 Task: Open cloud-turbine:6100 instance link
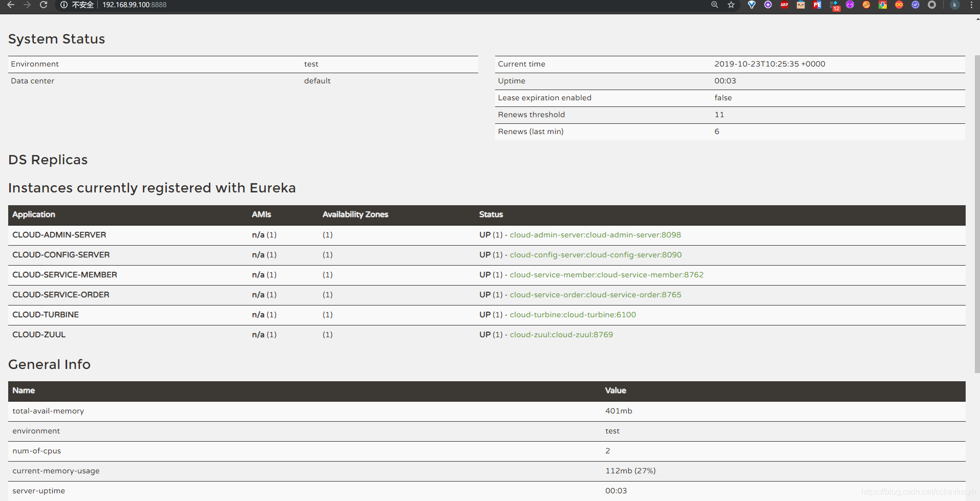572,315
